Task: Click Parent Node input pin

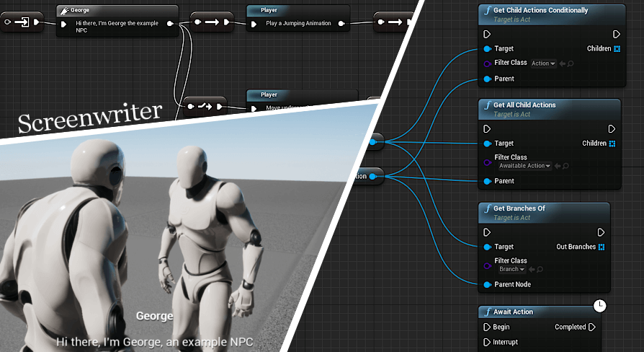Action: (487, 284)
